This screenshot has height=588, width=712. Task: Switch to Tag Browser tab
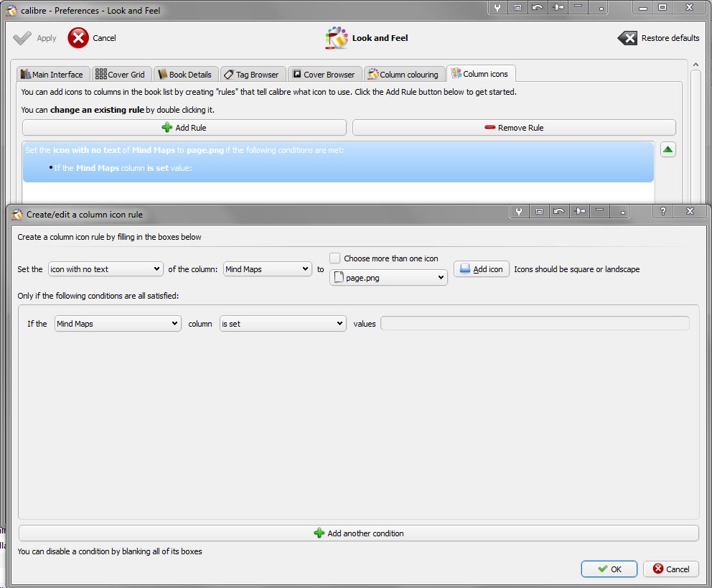point(252,74)
